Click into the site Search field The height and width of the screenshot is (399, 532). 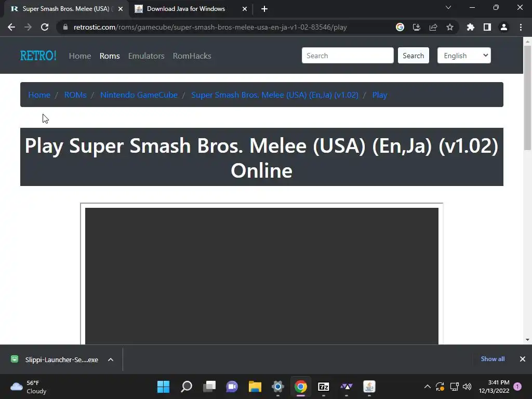[x=348, y=55]
